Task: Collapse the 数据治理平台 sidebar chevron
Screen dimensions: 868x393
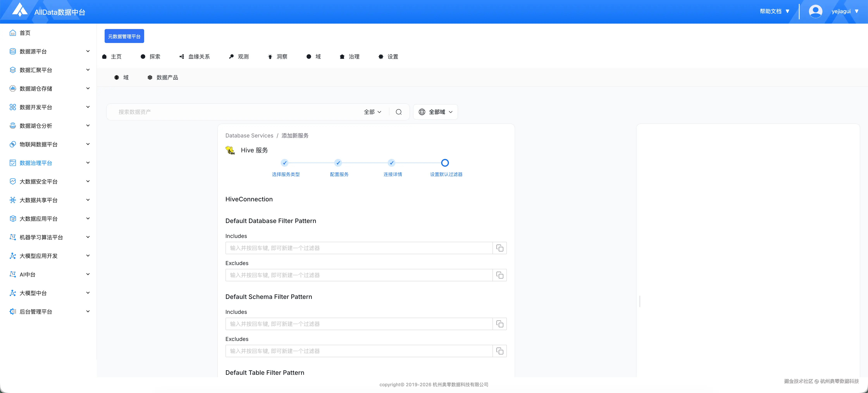Action: pos(88,163)
